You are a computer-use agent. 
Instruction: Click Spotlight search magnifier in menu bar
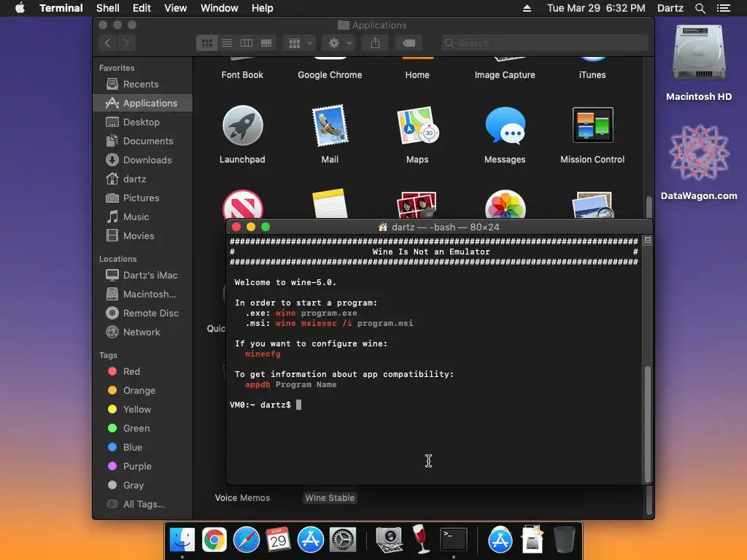click(x=700, y=8)
